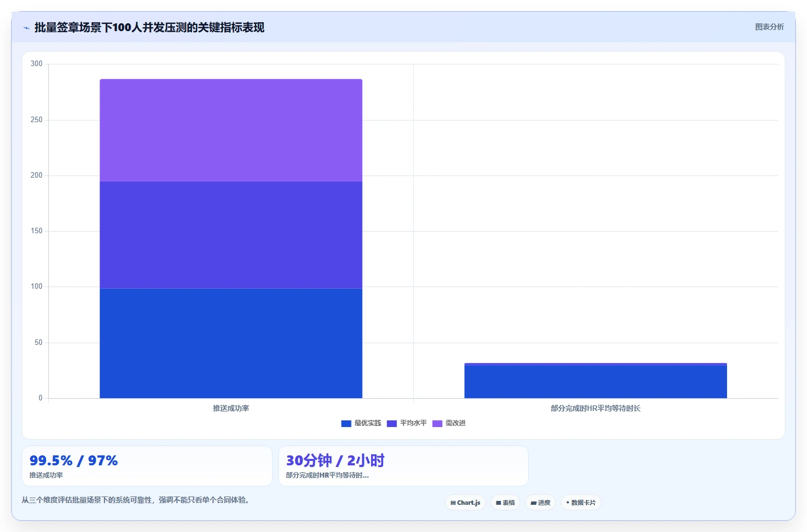Toggle the 平均水平 legend label
The image size is (807, 532).
coord(413,423)
